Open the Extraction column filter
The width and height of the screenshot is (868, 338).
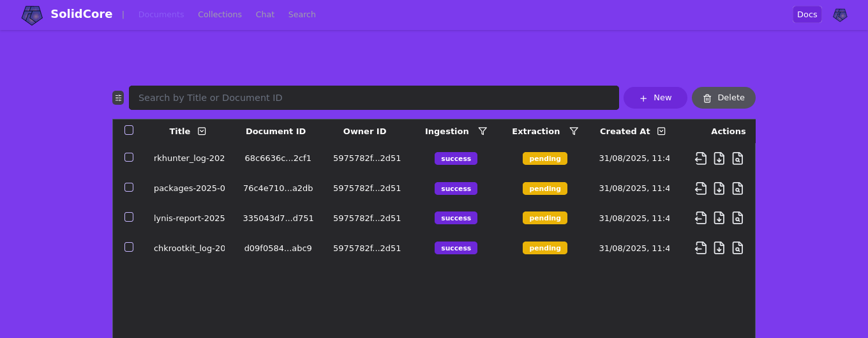tap(574, 131)
